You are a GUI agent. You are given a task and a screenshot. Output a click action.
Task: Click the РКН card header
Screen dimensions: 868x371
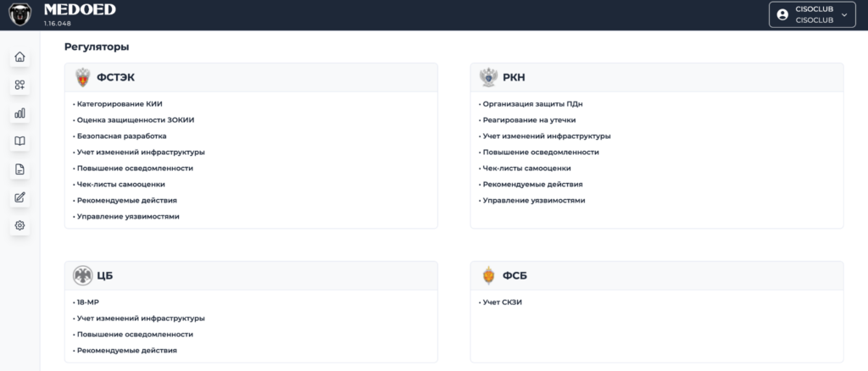[x=657, y=77]
